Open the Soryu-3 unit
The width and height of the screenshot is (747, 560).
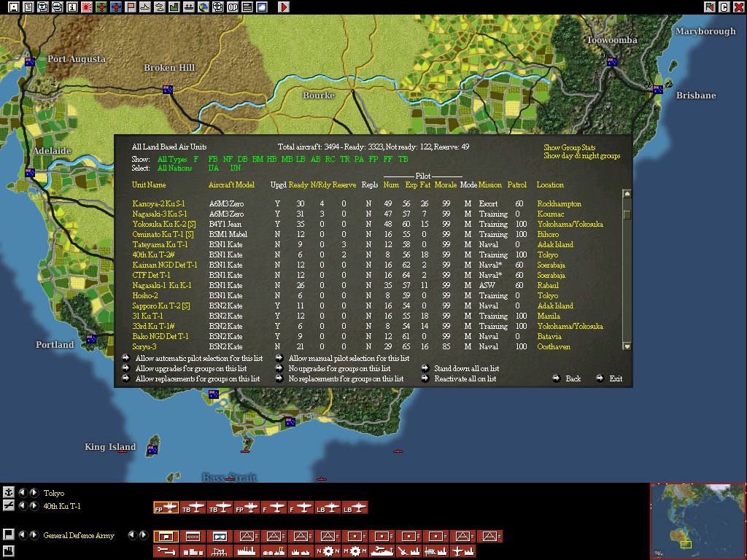(144, 346)
